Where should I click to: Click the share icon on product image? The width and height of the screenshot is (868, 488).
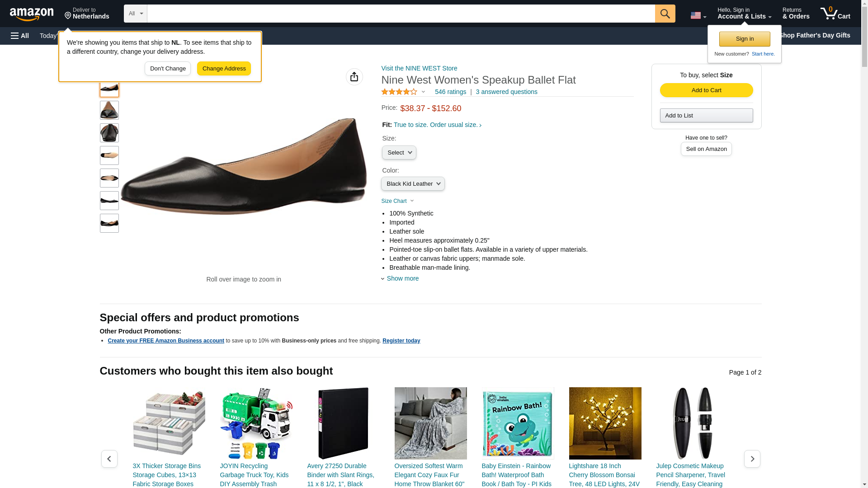coord(354,77)
